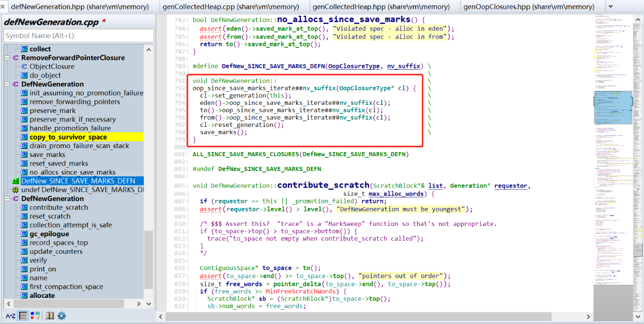Open the file tabs overflow dropdown arrow
The height and width of the screenshot is (324, 644).
[x=610, y=6]
